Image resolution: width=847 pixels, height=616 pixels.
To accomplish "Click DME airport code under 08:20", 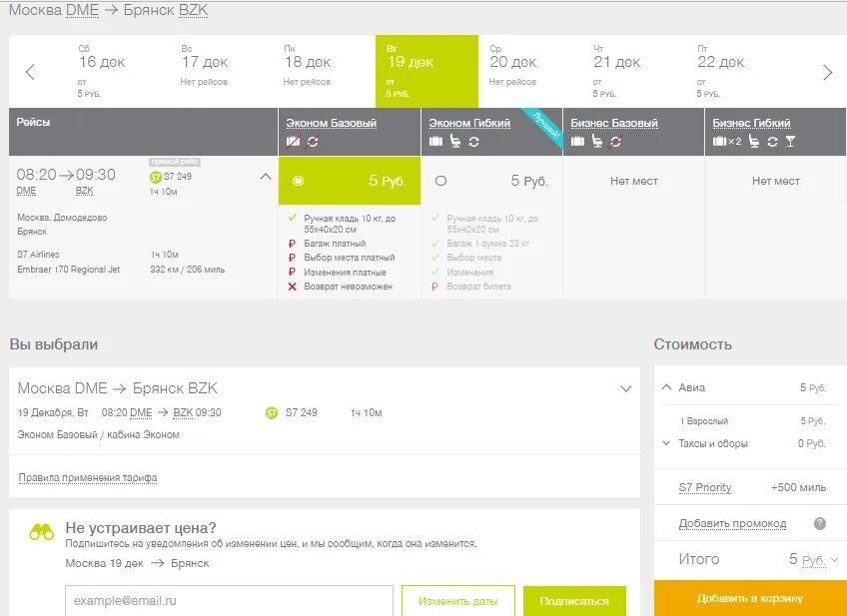I will [x=26, y=191].
